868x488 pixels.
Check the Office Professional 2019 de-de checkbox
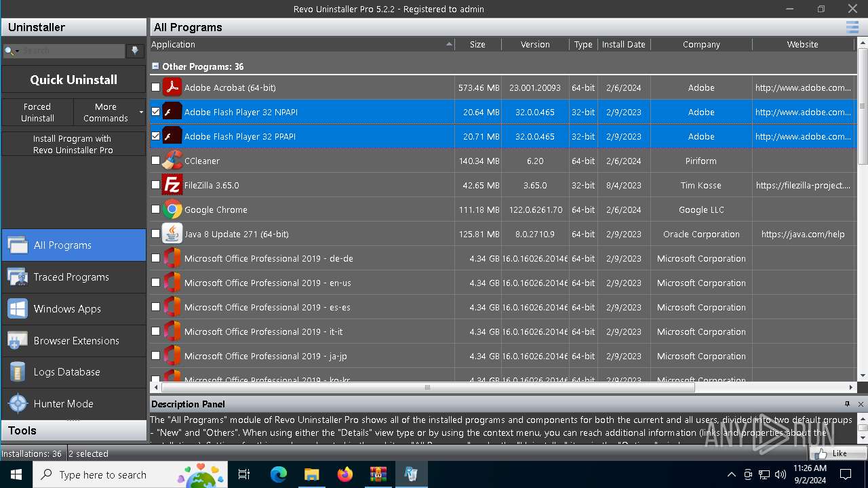click(156, 258)
